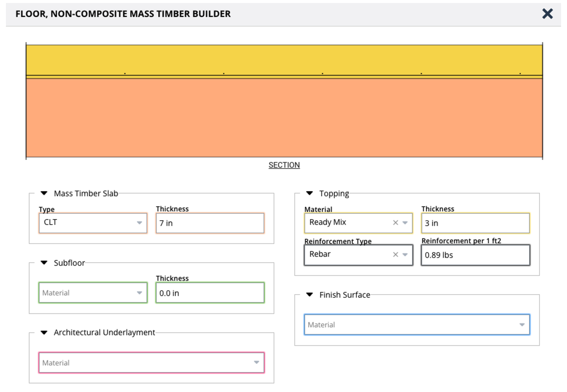Click the yellow topping layer in section
The height and width of the screenshot is (392, 567).
pos(284,58)
